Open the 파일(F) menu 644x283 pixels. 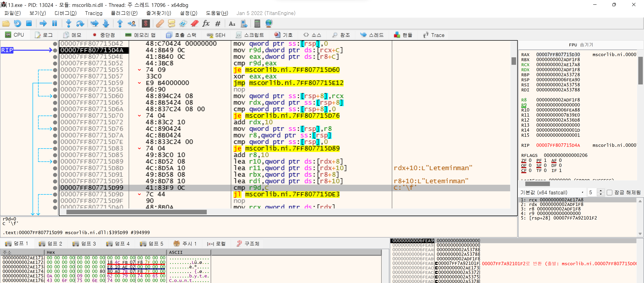(x=13, y=13)
